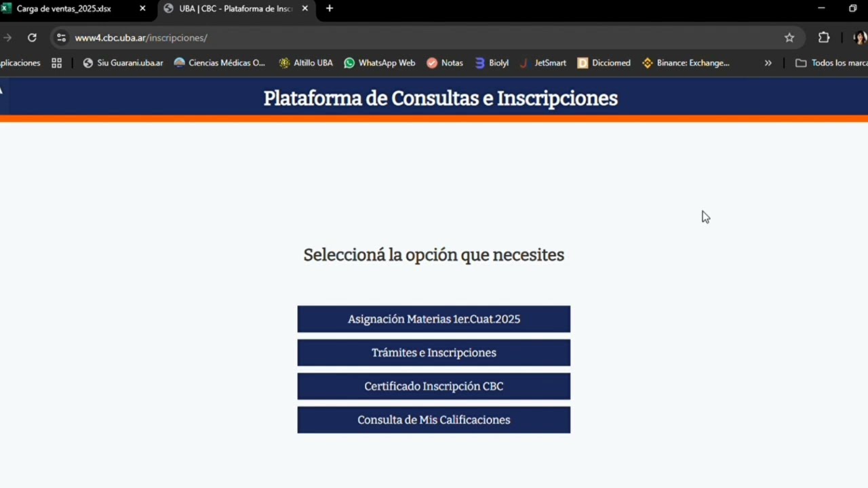
Task: Open the Todos los marcadores folder
Action: [x=831, y=63]
